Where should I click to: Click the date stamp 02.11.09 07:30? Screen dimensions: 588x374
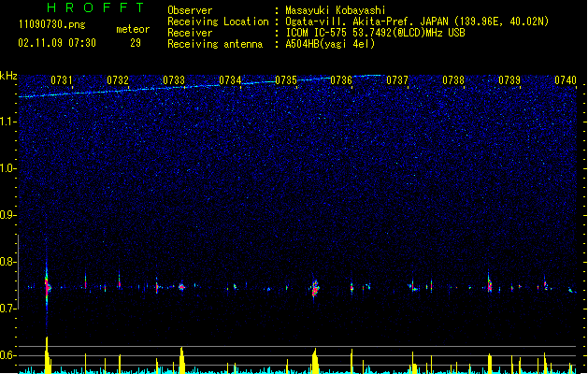click(x=57, y=43)
